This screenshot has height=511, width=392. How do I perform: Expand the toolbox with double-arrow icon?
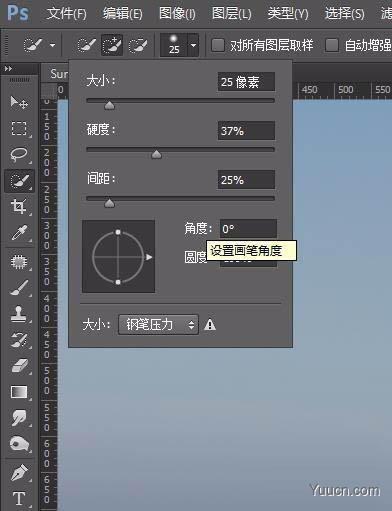[x=8, y=69]
